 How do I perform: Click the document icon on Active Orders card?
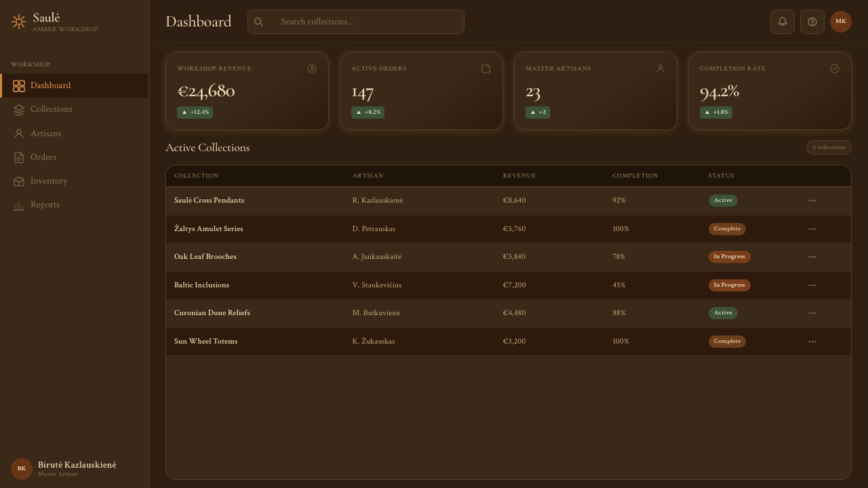pyautogui.click(x=486, y=68)
